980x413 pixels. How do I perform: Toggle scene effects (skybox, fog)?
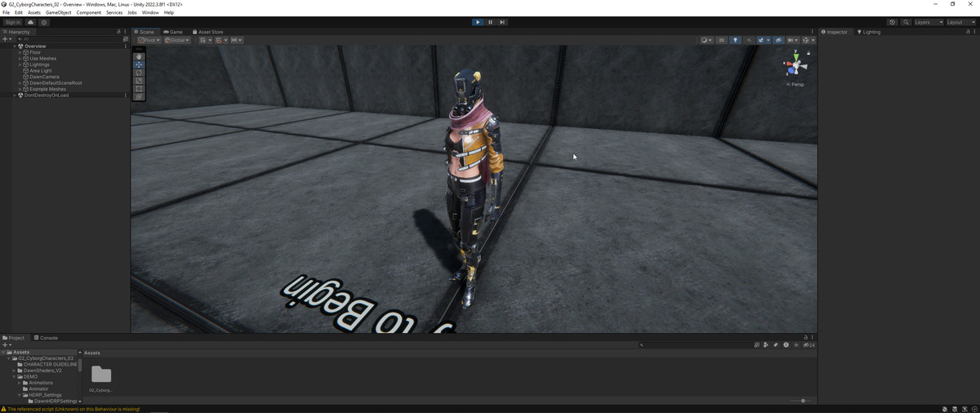click(761, 40)
